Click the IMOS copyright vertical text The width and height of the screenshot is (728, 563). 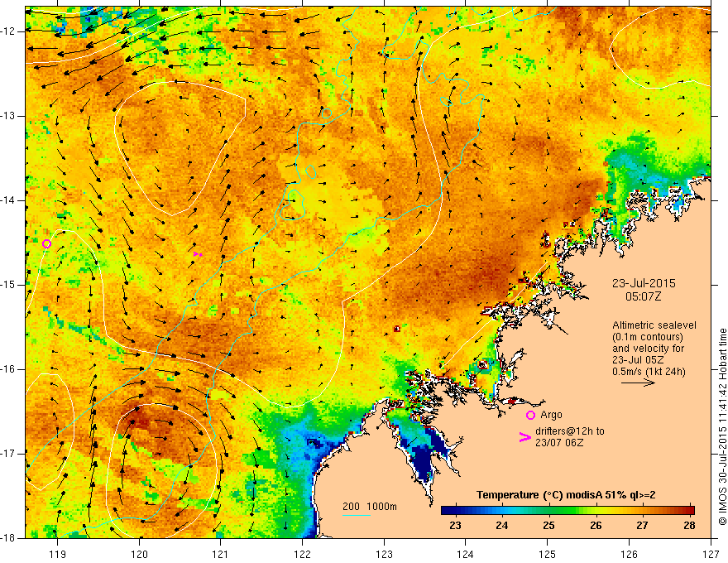click(x=722, y=427)
